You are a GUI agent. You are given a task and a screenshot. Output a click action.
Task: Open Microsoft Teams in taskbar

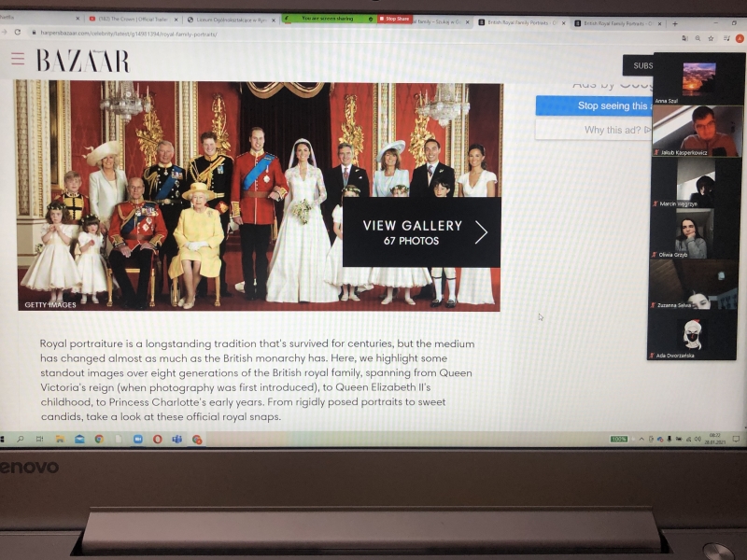176,439
